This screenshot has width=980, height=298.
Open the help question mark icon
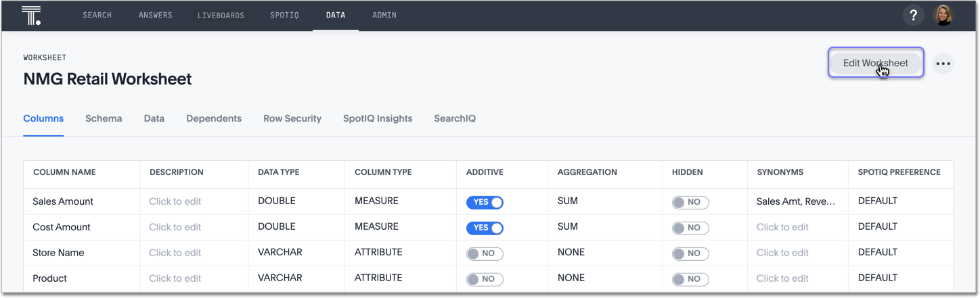pyautogui.click(x=913, y=15)
